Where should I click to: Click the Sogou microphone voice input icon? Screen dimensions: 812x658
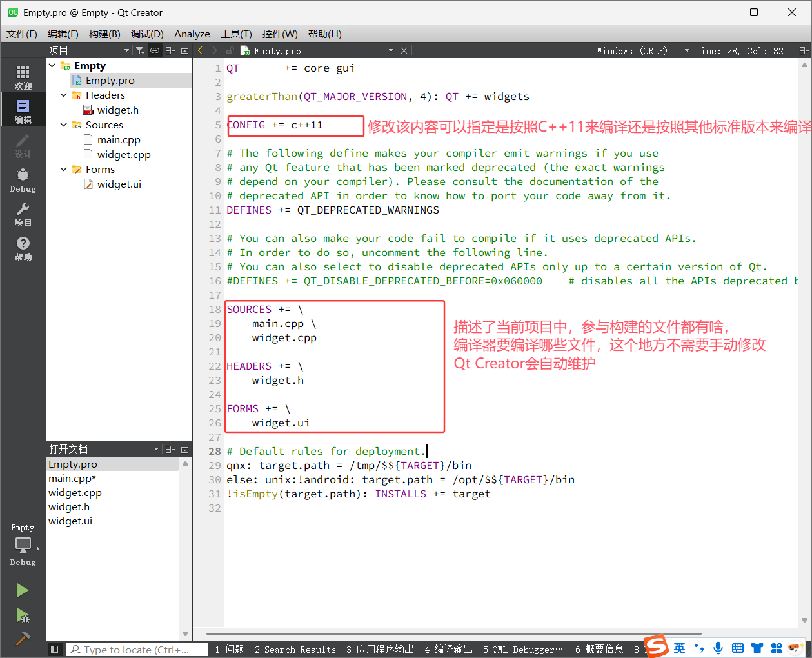pos(718,648)
